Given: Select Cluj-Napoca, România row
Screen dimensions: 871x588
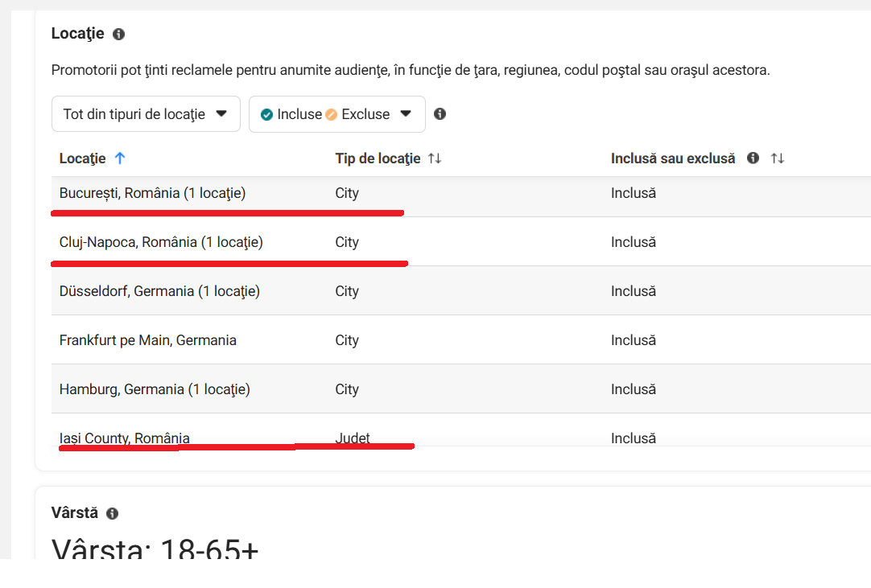Looking at the screenshot, I should 461,242.
